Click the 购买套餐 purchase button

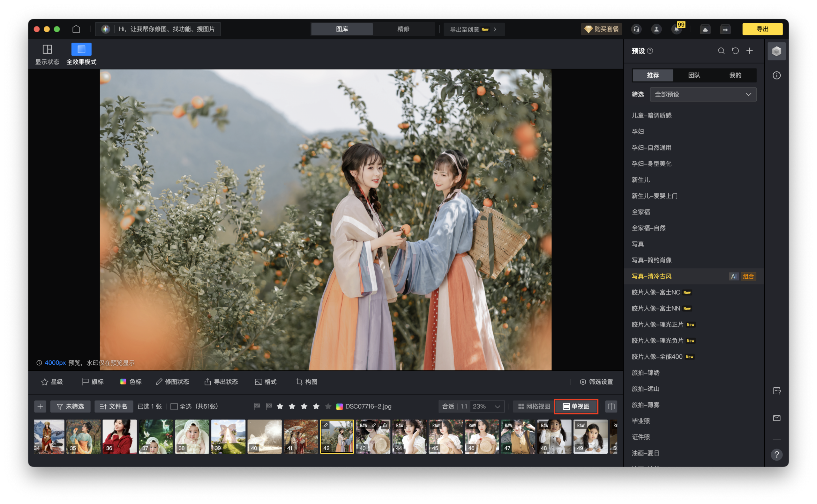602,29
